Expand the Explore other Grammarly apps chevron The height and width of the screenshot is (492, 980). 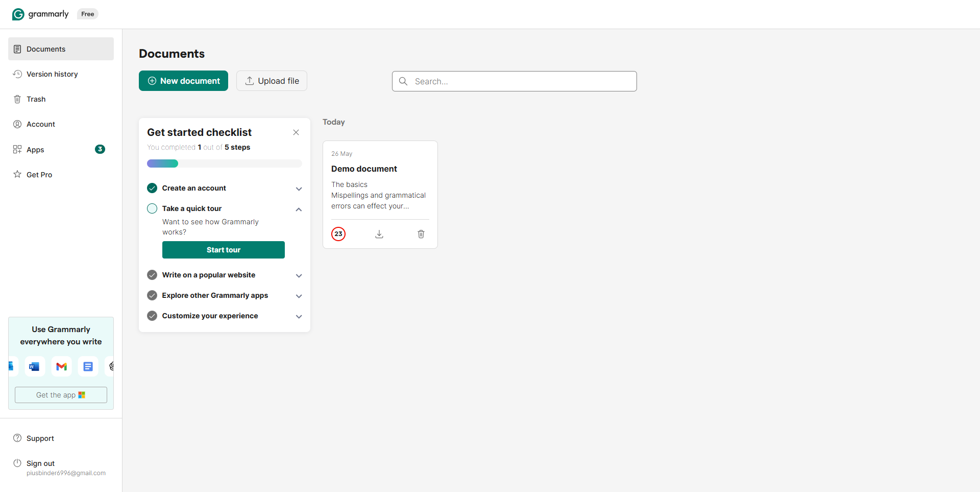pos(299,296)
